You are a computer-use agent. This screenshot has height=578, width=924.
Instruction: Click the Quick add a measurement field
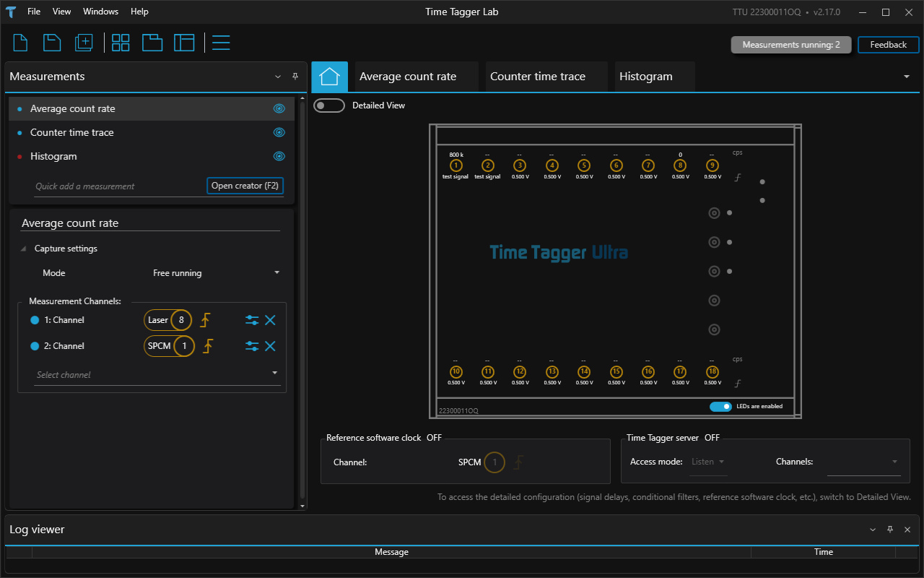(119, 186)
